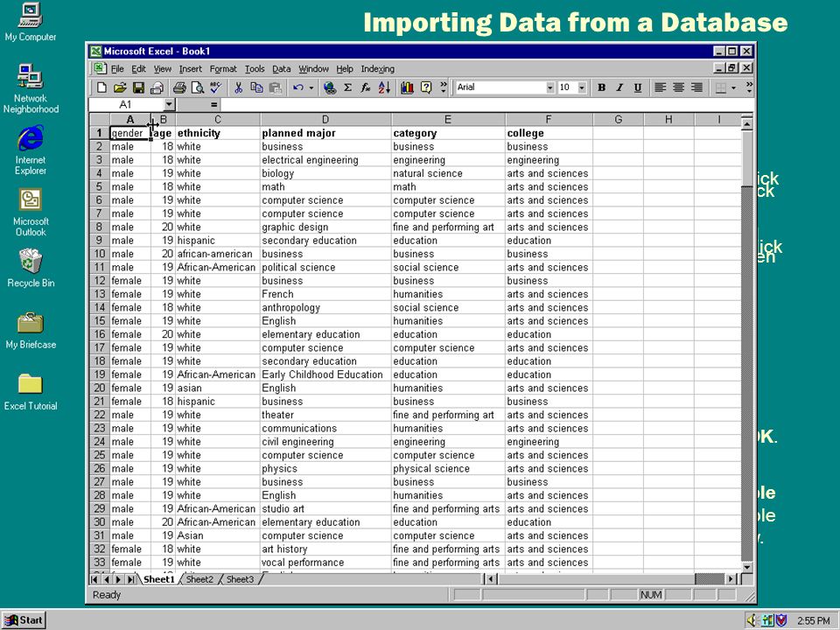840x630 pixels.
Task: Cut the selection with the scissors icon
Action: click(x=238, y=87)
